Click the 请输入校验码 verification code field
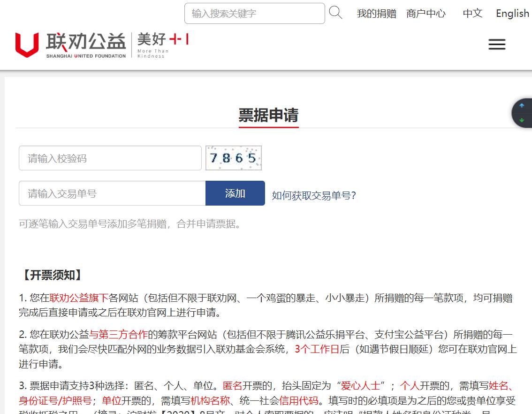532x414 pixels. [110, 158]
